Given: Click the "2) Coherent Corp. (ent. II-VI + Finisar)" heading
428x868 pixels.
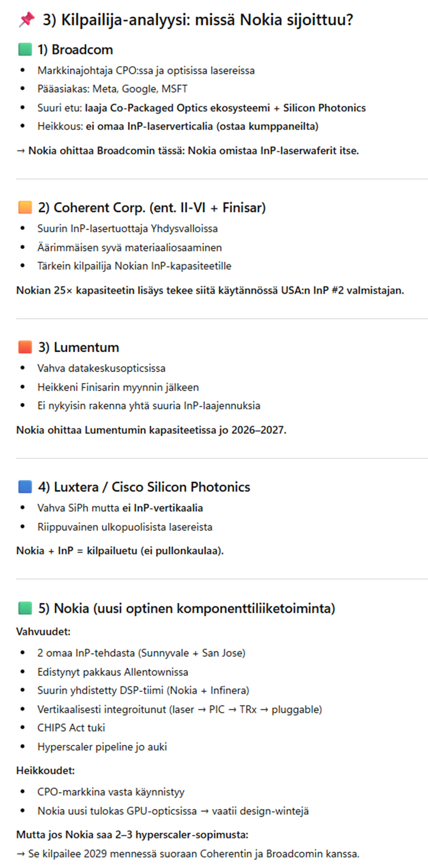Looking at the screenshot, I should click(x=152, y=208).
